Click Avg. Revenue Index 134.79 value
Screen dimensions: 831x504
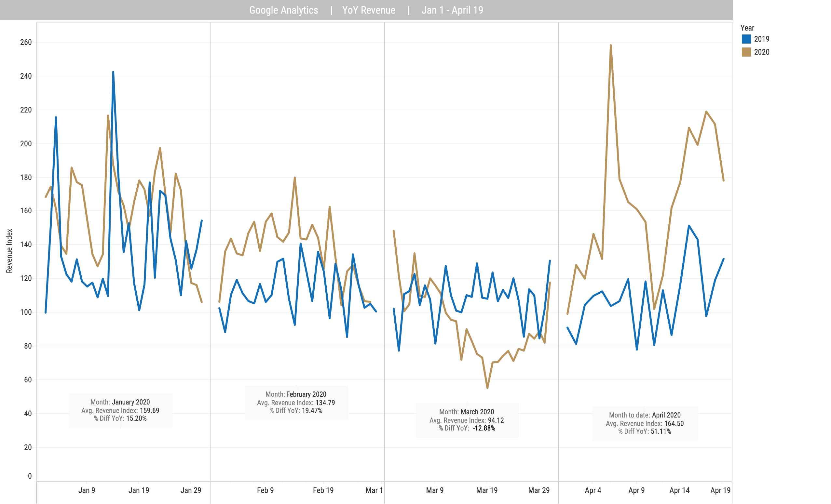325,403
